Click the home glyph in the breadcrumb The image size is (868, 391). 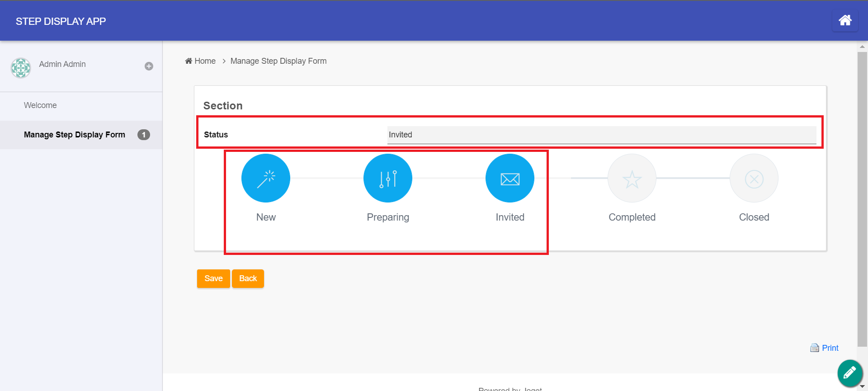click(189, 61)
